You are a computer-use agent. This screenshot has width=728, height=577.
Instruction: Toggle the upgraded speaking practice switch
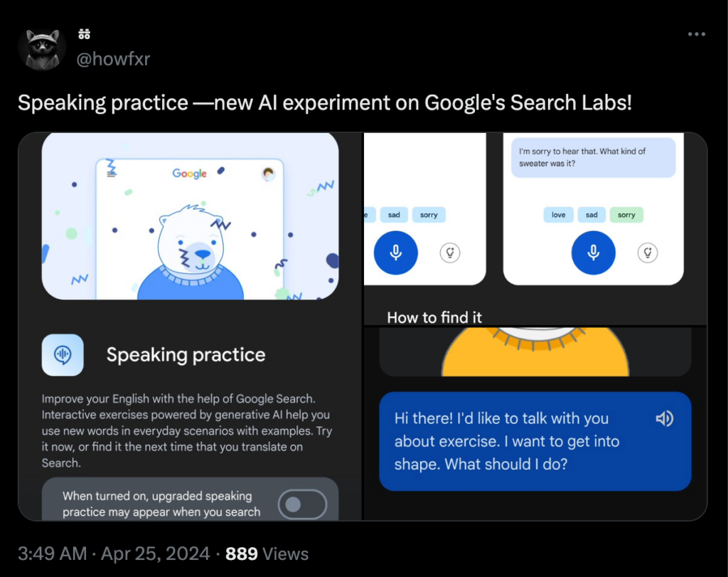tap(301, 504)
